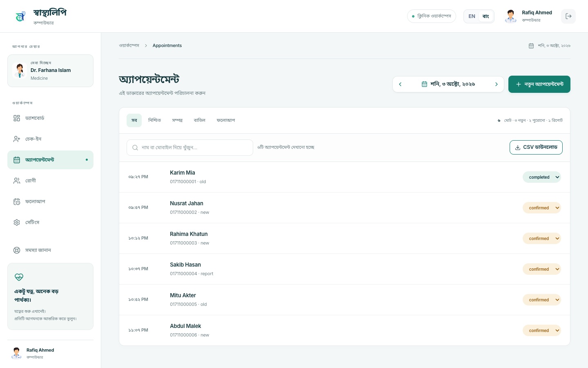Click the ক্লিনিক ওয়ার্কস্পেস badge
Screen dimensions: 588x368
[x=432, y=16]
